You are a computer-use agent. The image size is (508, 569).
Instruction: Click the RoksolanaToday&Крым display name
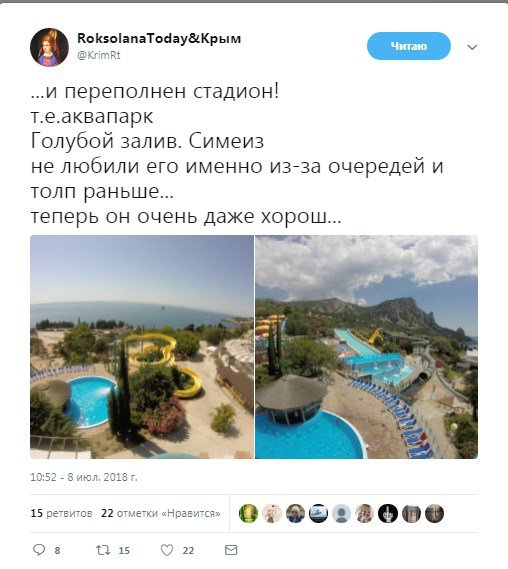click(159, 38)
